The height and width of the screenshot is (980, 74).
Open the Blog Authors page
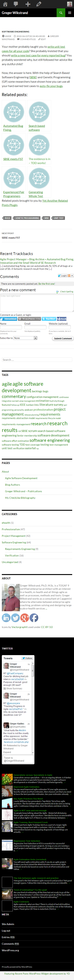[13, 485]
